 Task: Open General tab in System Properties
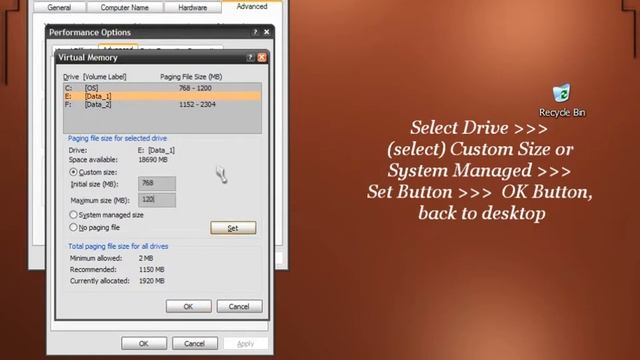click(59, 7)
